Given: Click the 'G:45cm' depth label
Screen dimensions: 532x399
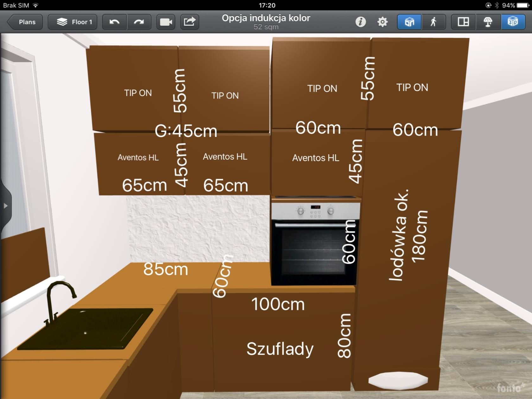Looking at the screenshot, I should click(186, 131).
